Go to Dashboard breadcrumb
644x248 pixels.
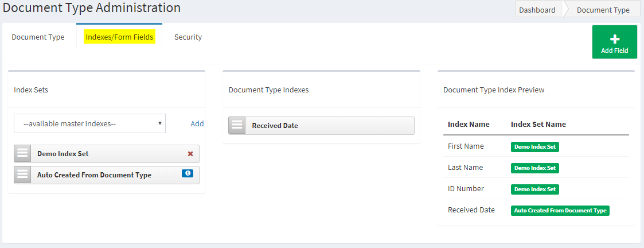pyautogui.click(x=537, y=10)
